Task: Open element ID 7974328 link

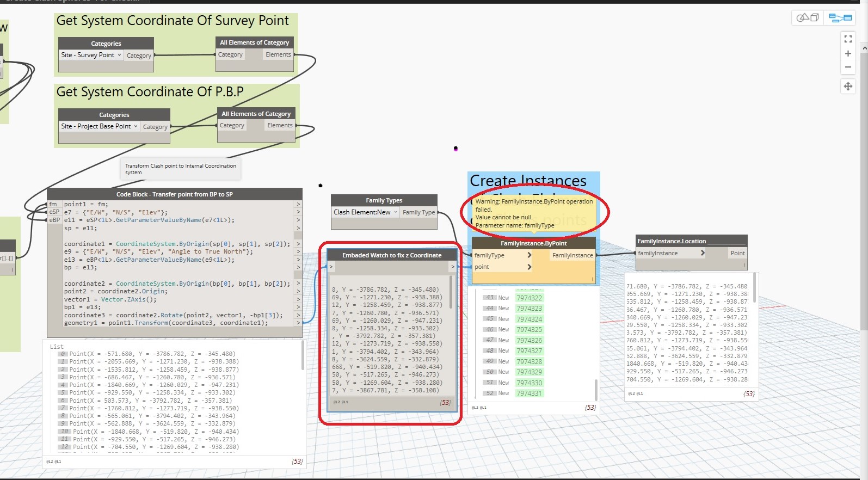Action: point(529,361)
